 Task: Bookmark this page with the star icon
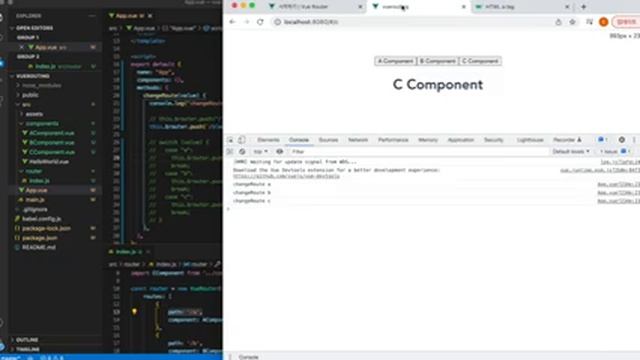pos(572,22)
